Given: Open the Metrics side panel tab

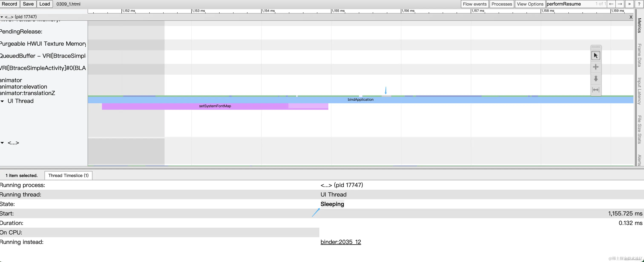Looking at the screenshot, I should (640, 26).
